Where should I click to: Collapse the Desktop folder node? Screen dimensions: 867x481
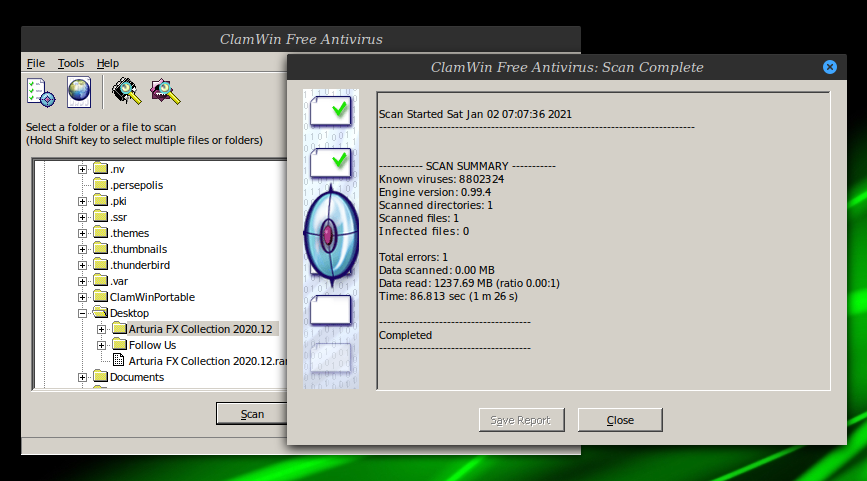tap(82, 313)
